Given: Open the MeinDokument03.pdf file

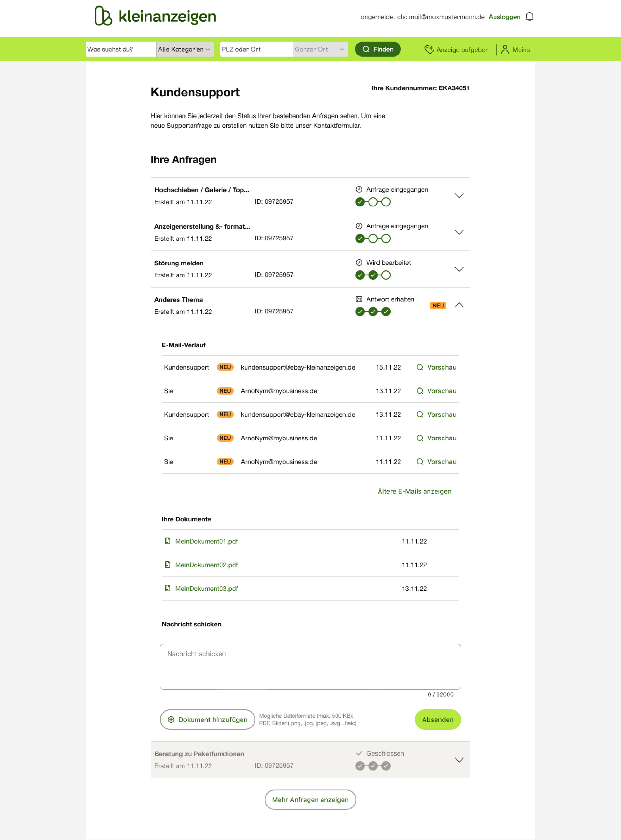Looking at the screenshot, I should pyautogui.click(x=206, y=589).
